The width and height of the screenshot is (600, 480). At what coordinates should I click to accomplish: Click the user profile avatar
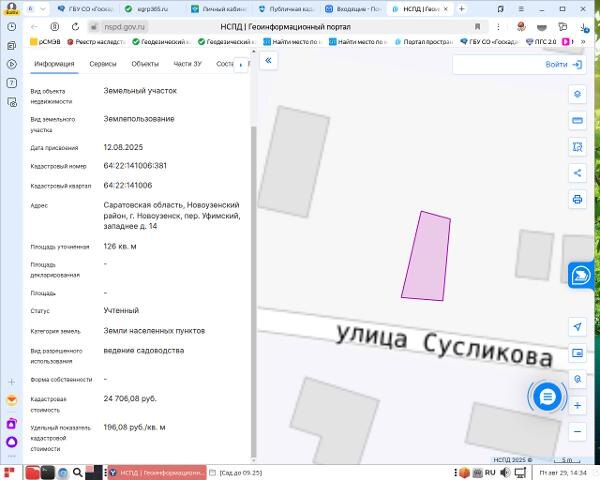[x=11, y=8]
